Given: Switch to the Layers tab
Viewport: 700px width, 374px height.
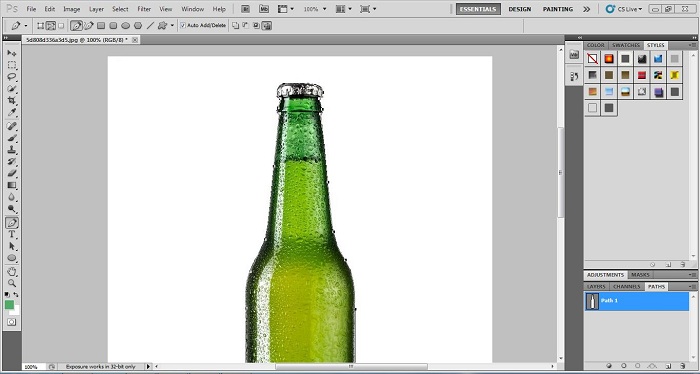Looking at the screenshot, I should coord(596,287).
